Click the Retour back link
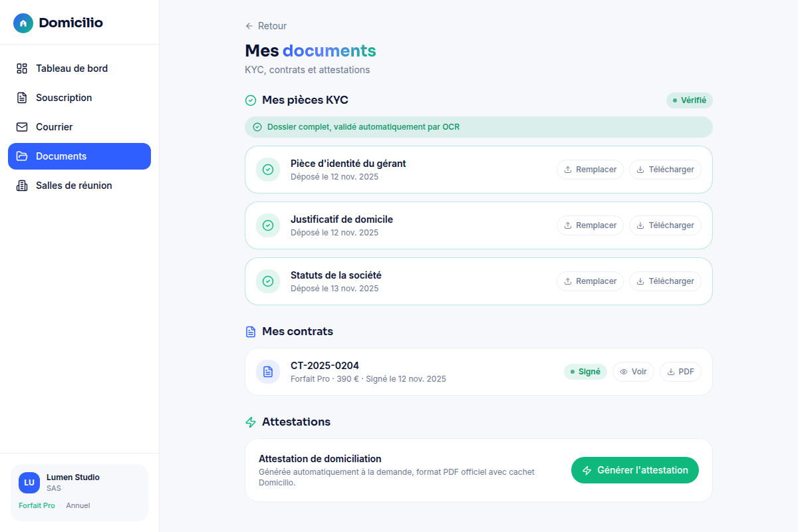798x532 pixels. pyautogui.click(x=266, y=26)
